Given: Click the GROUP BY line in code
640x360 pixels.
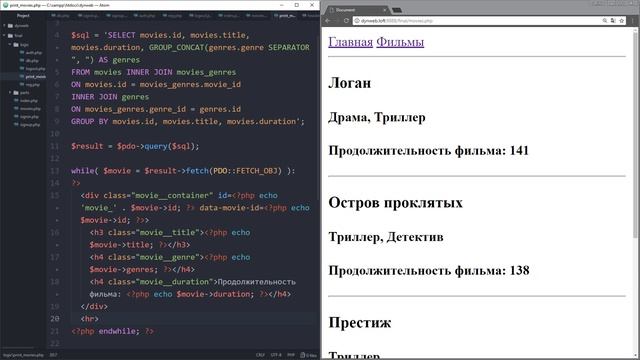Looking at the screenshot, I should [188, 121].
